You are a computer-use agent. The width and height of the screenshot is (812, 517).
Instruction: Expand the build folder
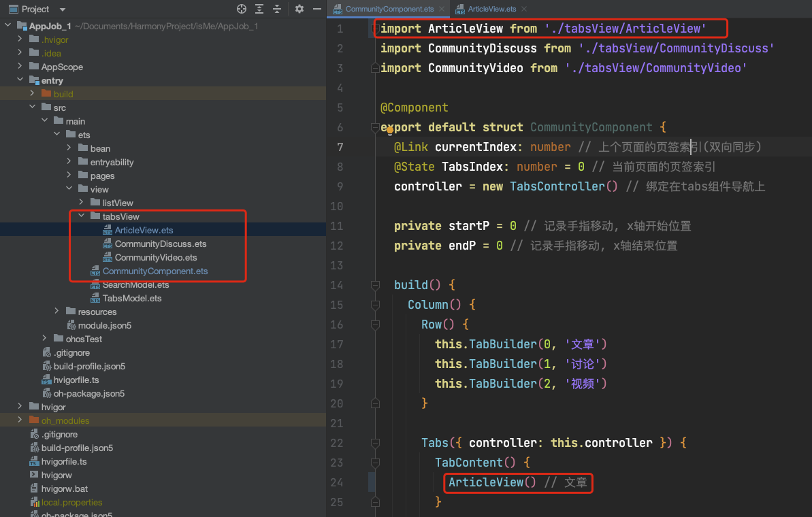point(32,93)
